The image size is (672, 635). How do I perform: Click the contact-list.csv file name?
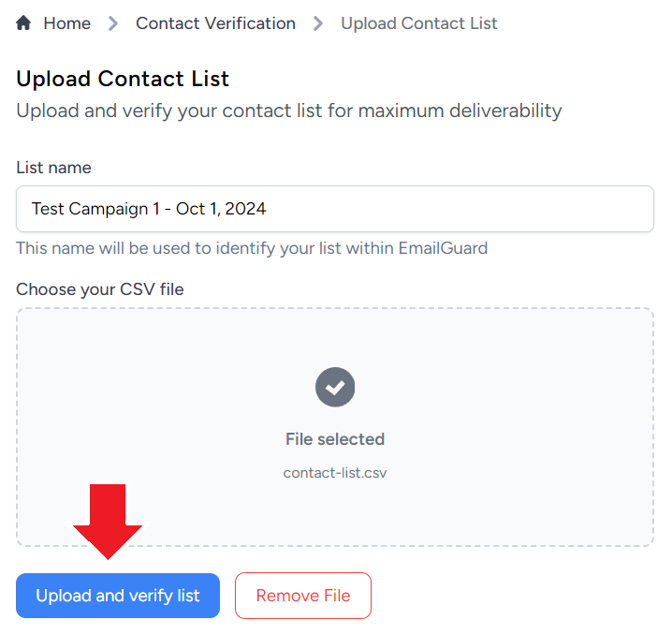335,472
